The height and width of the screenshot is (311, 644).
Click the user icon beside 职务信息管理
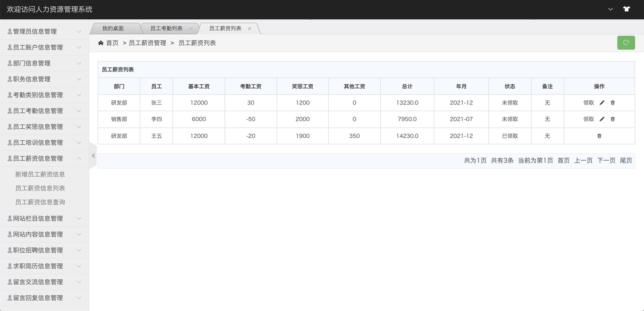pos(10,79)
